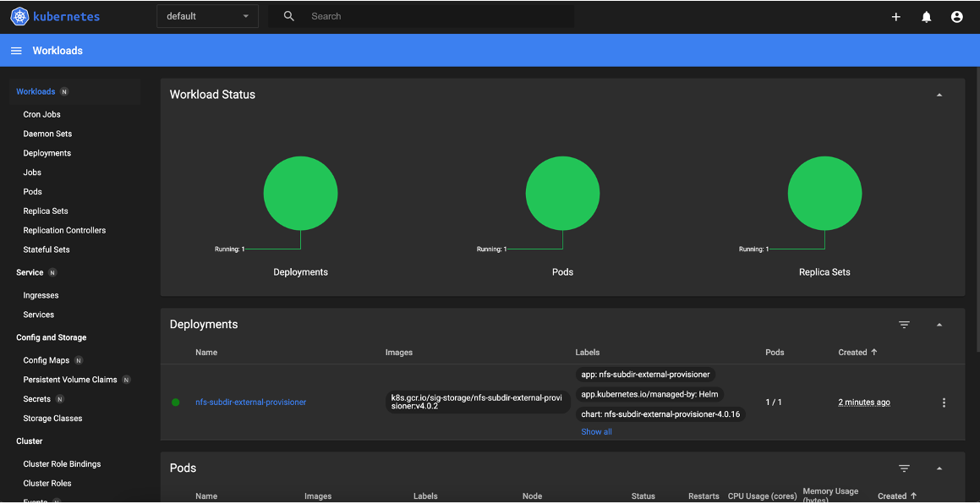Open the nfs-subdir-external-provisioner deployment details
The height and width of the screenshot is (504, 980).
[x=250, y=402]
